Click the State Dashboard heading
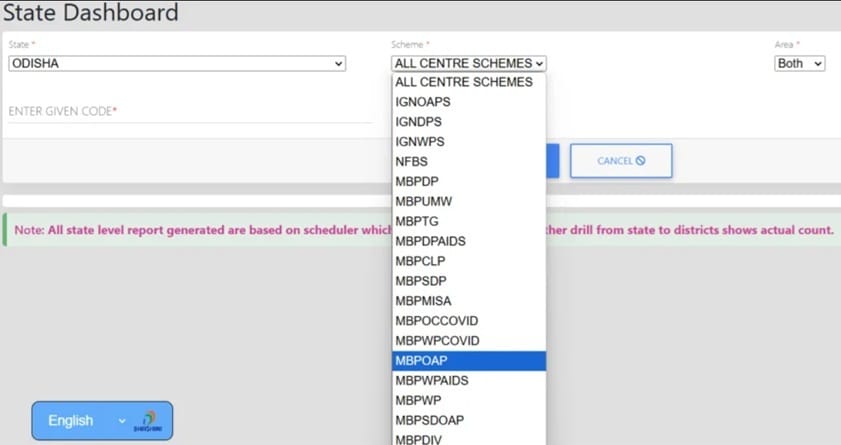 [91, 12]
